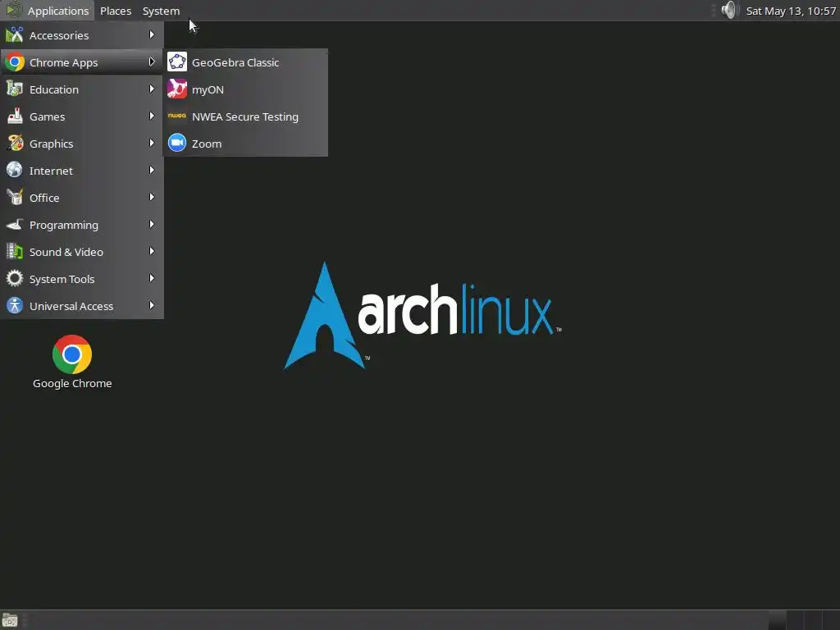The width and height of the screenshot is (840, 630).
Task: Open the Office category
Action: pyautogui.click(x=82, y=198)
